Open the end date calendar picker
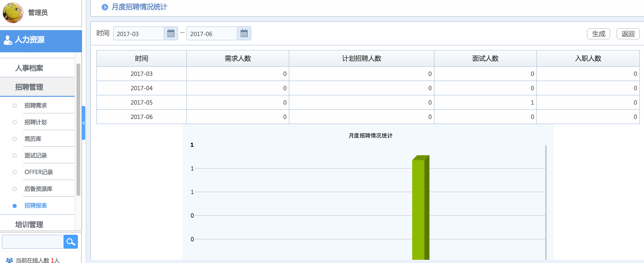Viewport: 644px width, 263px height. (x=244, y=33)
